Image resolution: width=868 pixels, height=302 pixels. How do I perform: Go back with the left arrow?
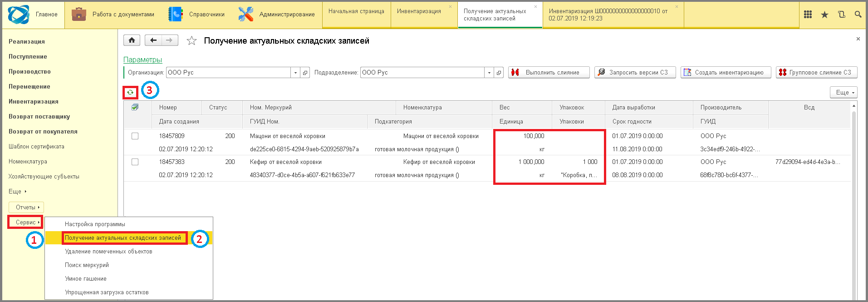[153, 40]
